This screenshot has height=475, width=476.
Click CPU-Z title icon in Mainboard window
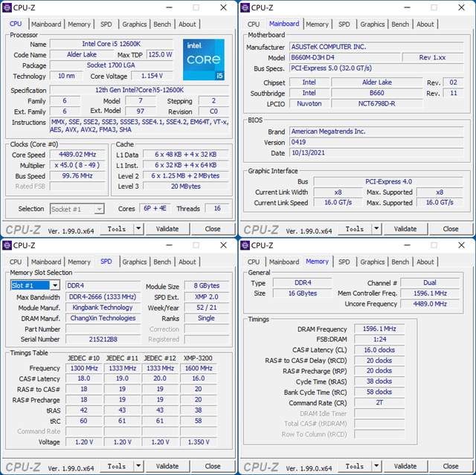(x=245, y=7)
